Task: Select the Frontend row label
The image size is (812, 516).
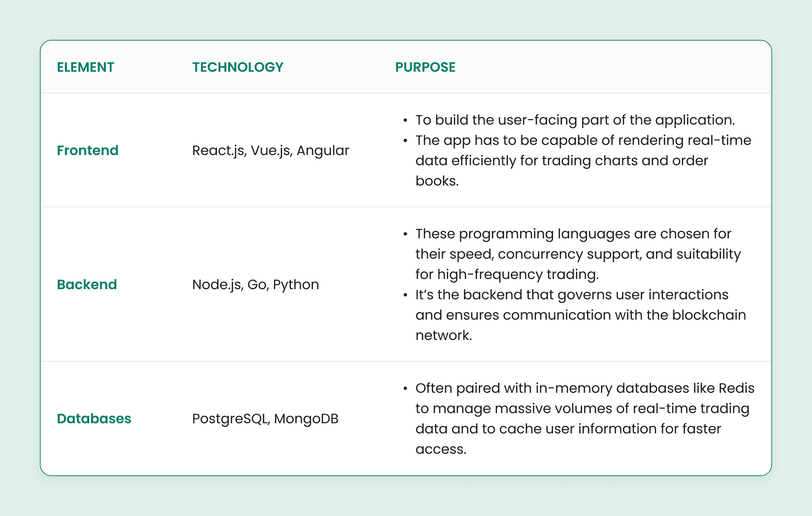Action: click(88, 150)
